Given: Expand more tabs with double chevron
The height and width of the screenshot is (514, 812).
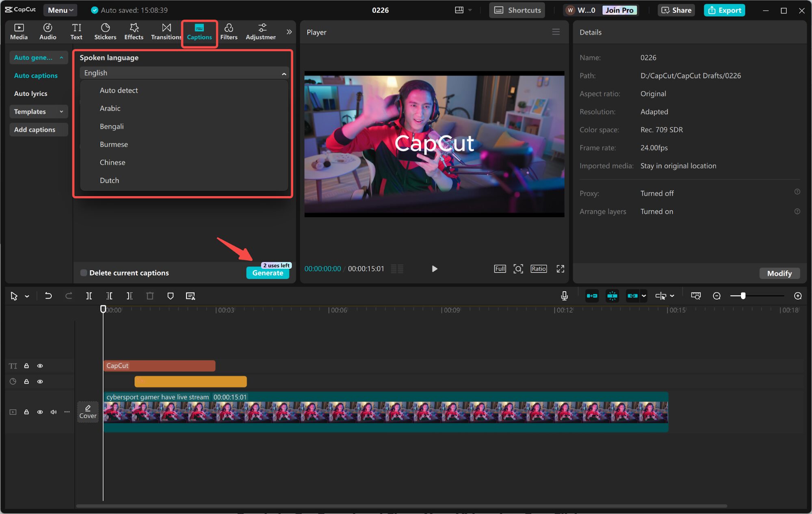Looking at the screenshot, I should 289,32.
